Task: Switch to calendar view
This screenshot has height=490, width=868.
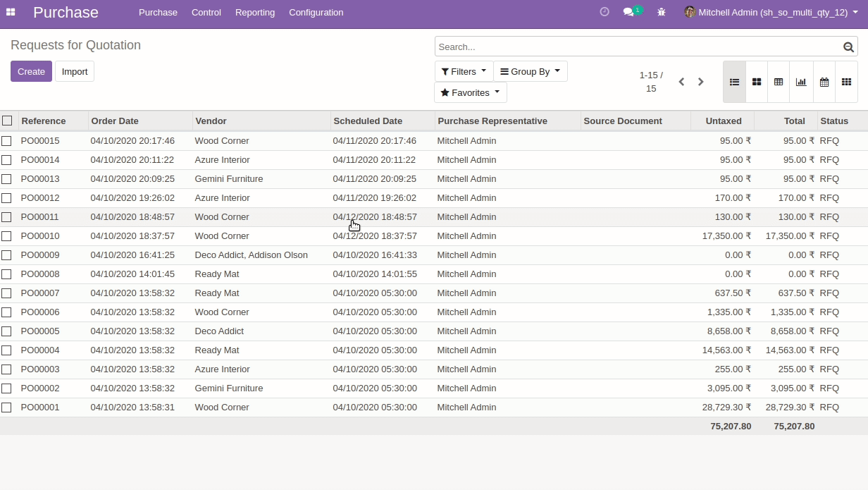Action: pyautogui.click(x=824, y=82)
